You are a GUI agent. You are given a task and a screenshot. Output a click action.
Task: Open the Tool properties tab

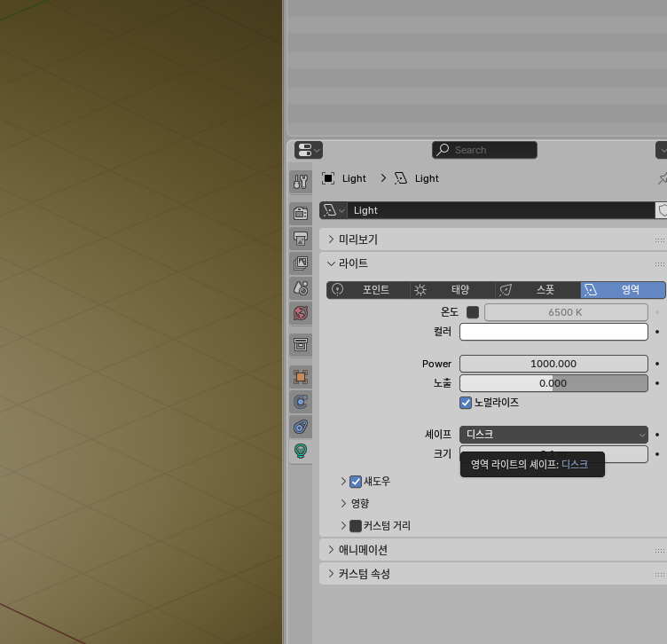[301, 182]
